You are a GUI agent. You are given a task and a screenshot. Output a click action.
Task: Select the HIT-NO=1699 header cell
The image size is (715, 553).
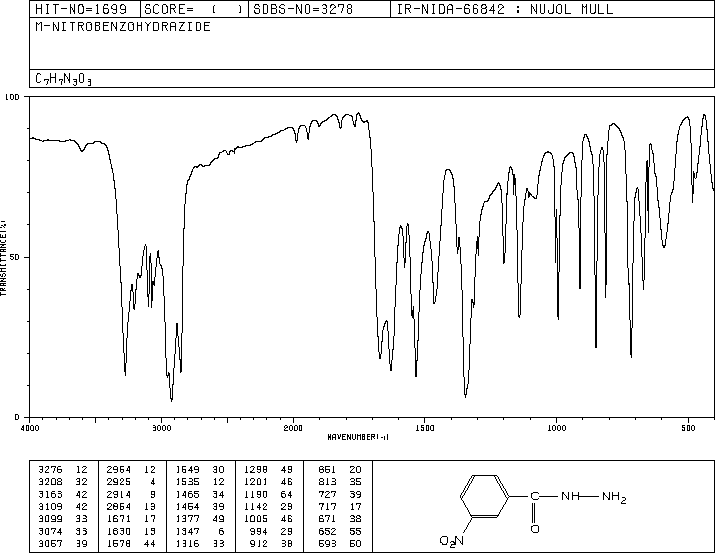(x=85, y=9)
